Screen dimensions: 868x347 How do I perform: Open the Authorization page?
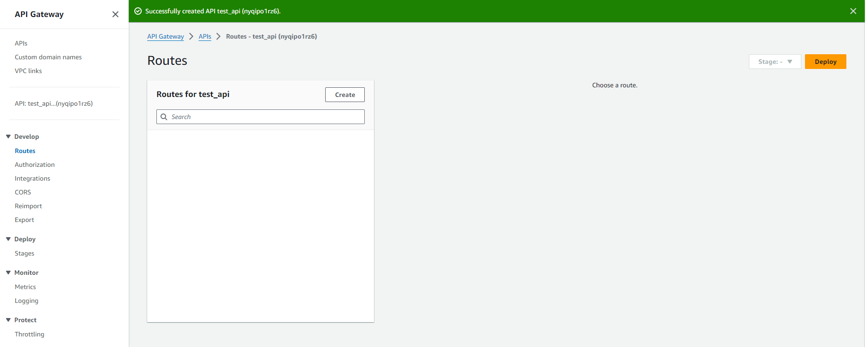[x=34, y=165]
